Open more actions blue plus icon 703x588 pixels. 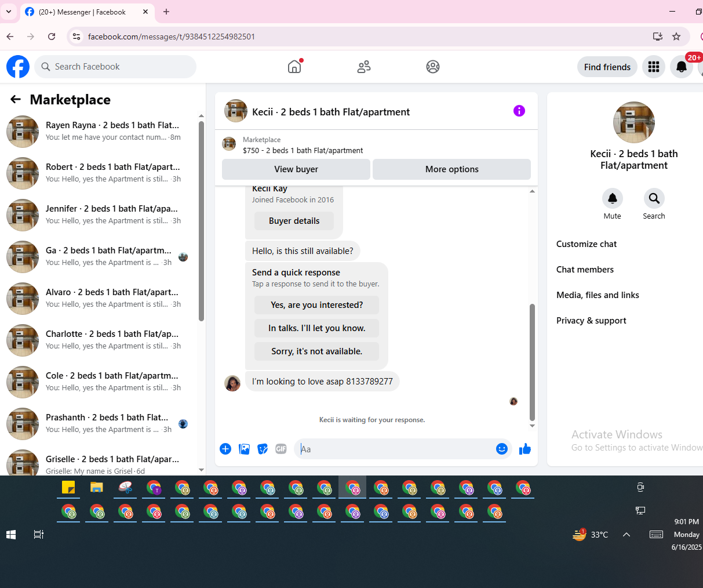click(225, 449)
